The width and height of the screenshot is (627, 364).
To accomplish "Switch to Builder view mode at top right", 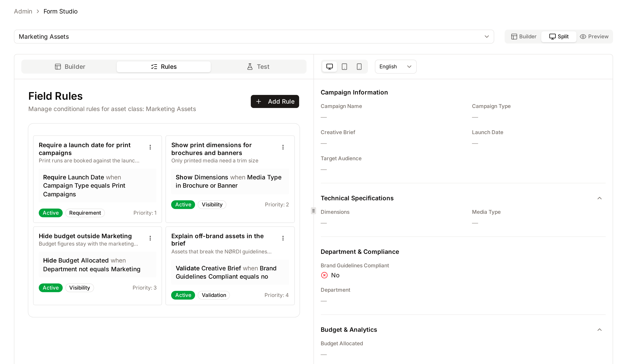I will point(524,37).
